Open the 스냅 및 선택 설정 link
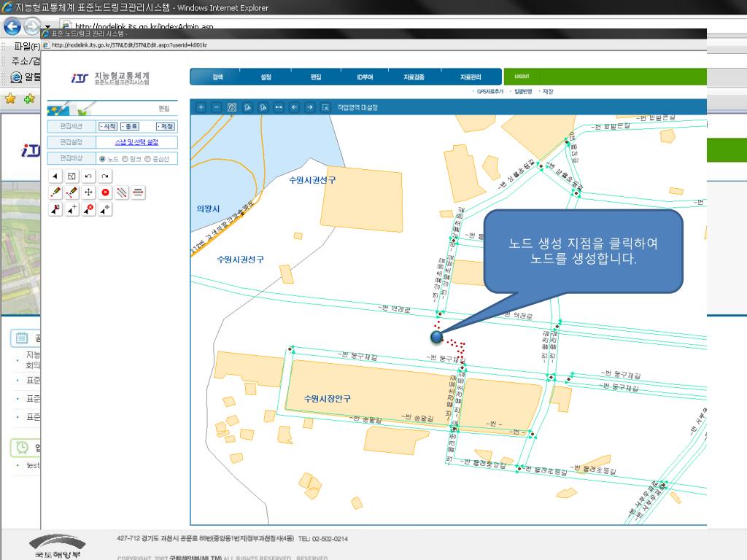Image resolution: width=747 pixels, height=560 pixels. tap(136, 142)
